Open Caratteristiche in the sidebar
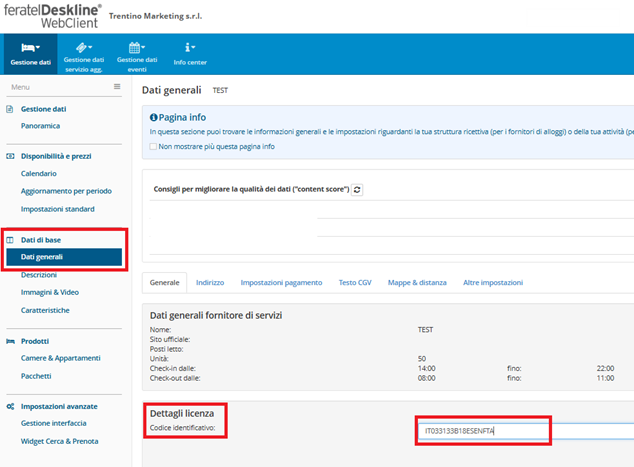 [x=45, y=310]
